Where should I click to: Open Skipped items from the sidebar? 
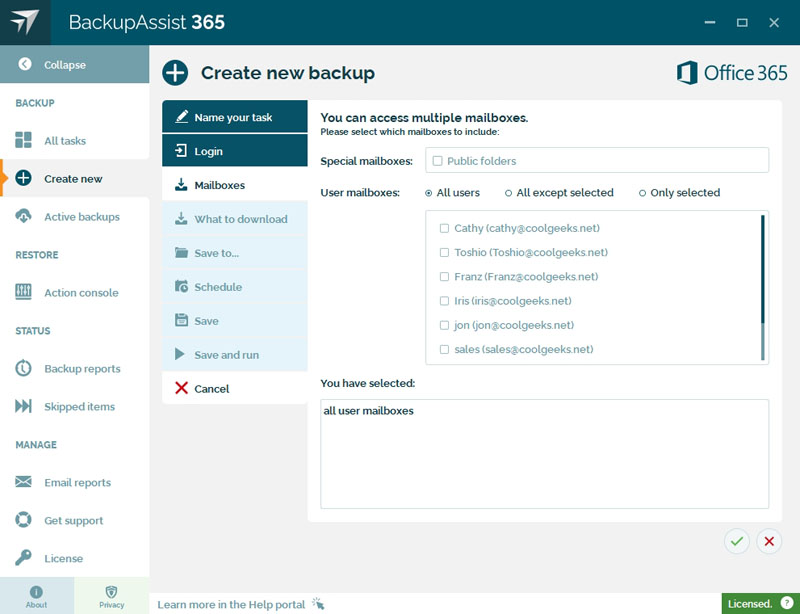[79, 407]
